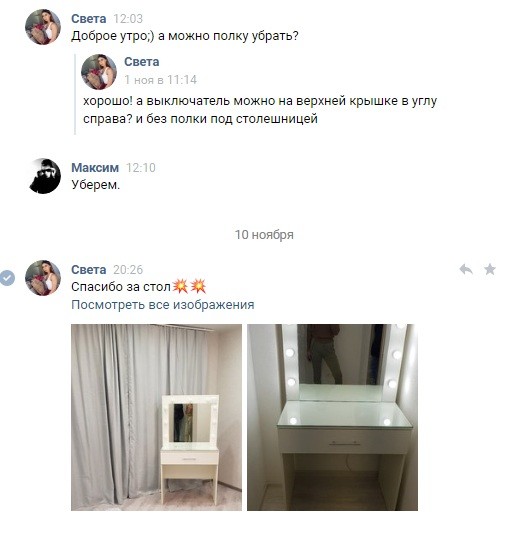The width and height of the screenshot is (517, 547).
Task: Click the 12:10 timestamp on Максим's message
Action: [x=141, y=167]
